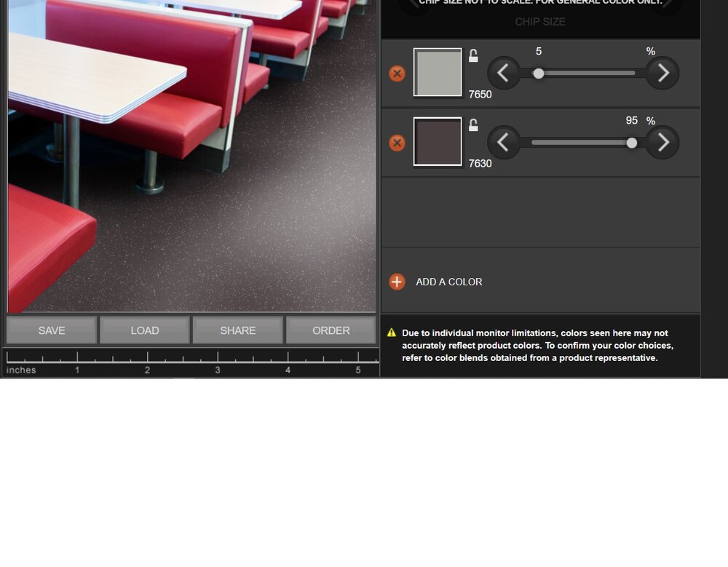The image size is (728, 567).
Task: Click the ADD A COLOR label
Action: [x=449, y=282]
